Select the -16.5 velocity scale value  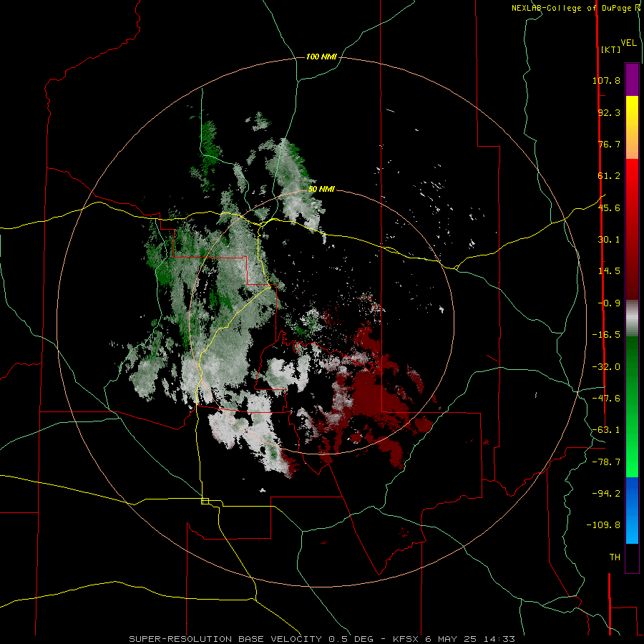pos(606,335)
